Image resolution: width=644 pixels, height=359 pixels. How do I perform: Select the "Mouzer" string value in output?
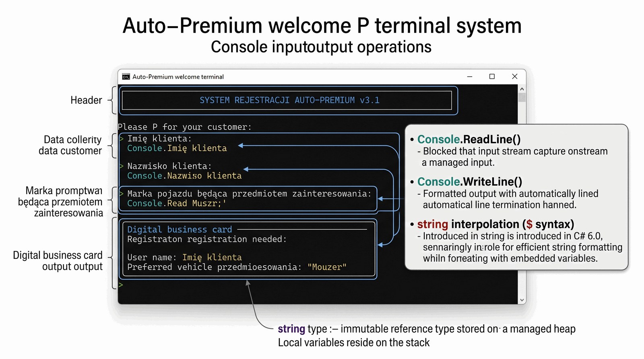pos(326,267)
